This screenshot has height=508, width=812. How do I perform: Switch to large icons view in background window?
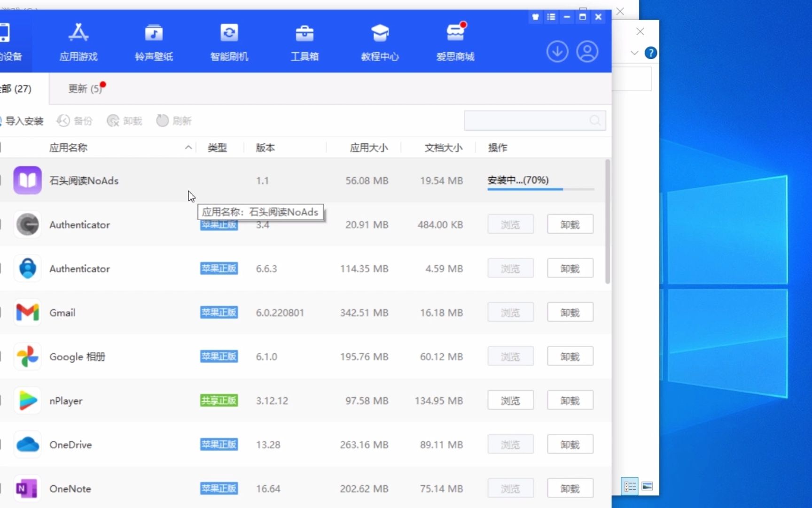click(x=647, y=486)
